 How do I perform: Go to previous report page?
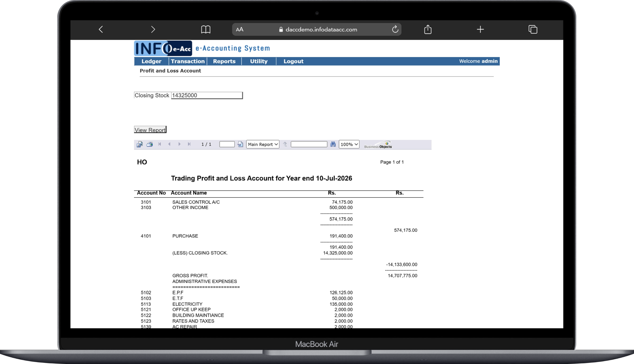[169, 144]
